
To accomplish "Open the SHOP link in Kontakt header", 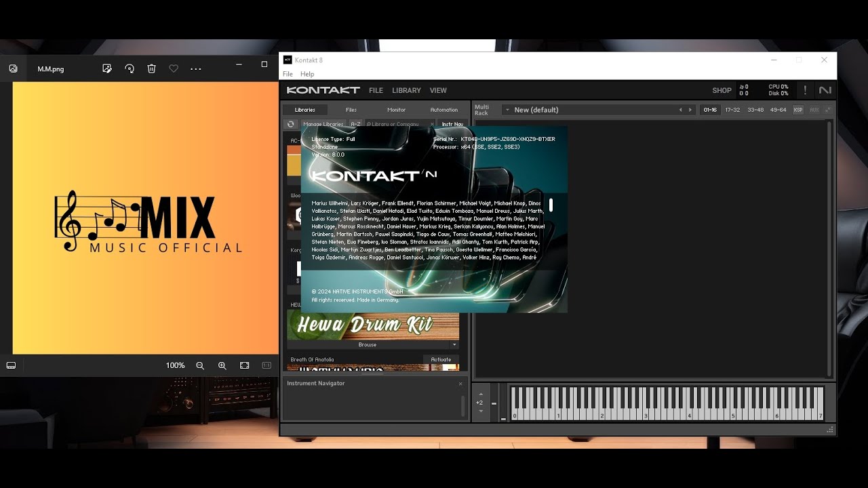I will click(722, 90).
